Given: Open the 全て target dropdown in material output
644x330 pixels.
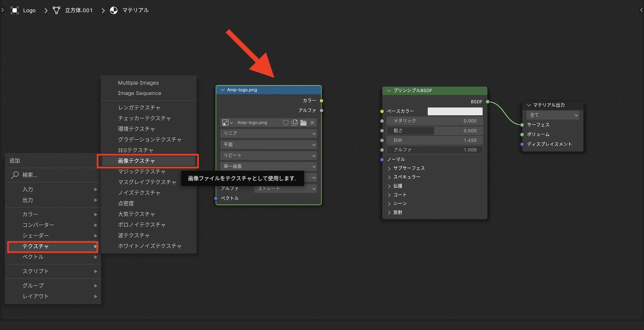Looking at the screenshot, I should [x=553, y=115].
